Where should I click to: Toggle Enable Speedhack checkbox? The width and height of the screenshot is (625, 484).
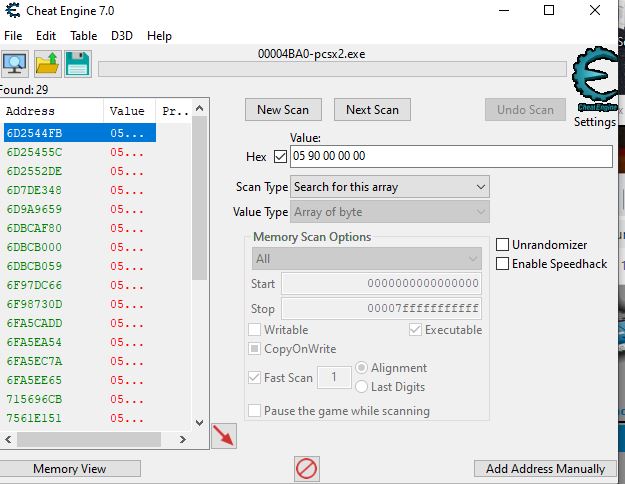coord(504,264)
